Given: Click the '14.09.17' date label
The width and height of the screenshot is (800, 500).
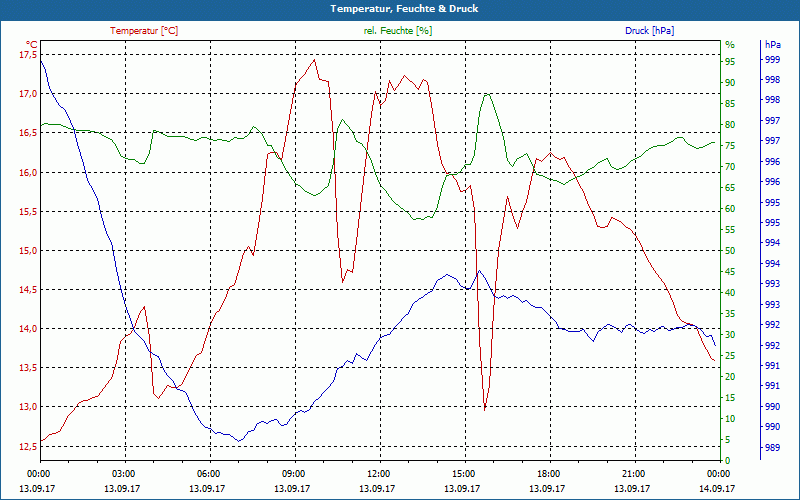Looking at the screenshot, I should pyautogui.click(x=717, y=489).
